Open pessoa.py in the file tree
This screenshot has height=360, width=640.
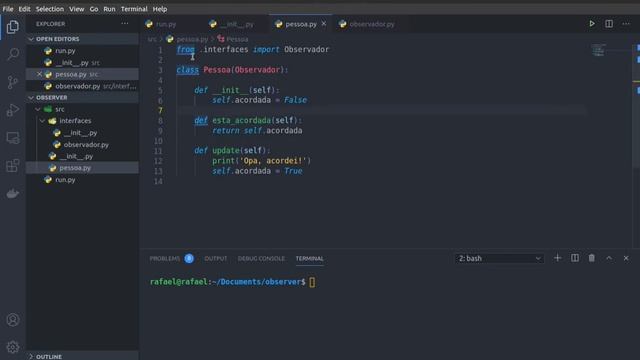click(82, 168)
